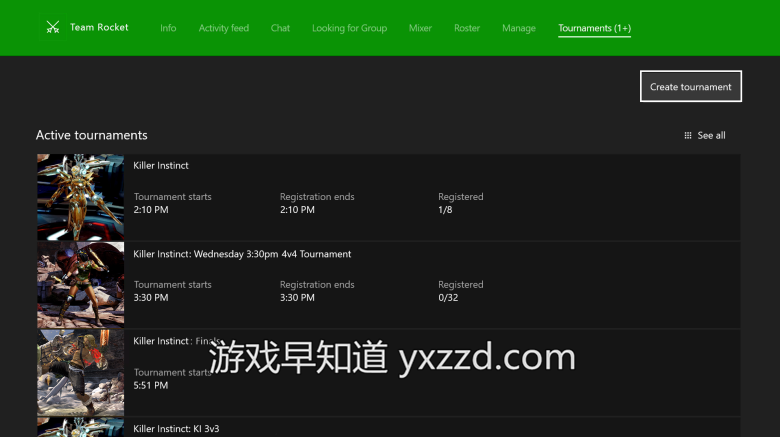Select the Killer Instinct: Finals title

pyautogui.click(x=177, y=341)
